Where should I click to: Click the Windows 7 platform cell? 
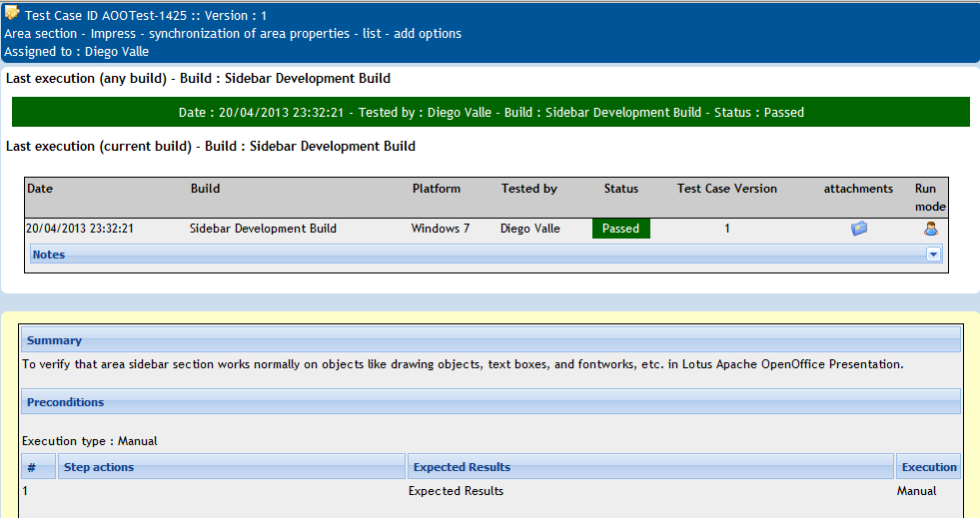[x=441, y=229]
